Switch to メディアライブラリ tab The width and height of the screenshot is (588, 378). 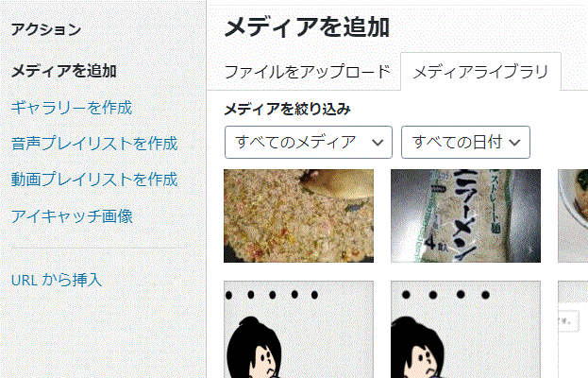point(480,72)
